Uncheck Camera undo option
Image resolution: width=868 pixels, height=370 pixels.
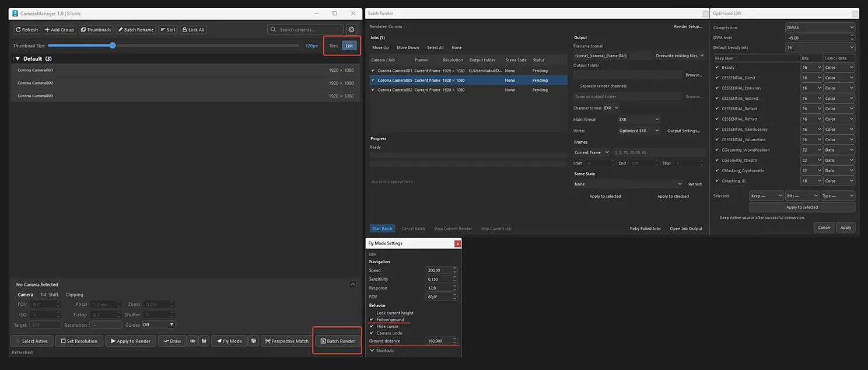[x=372, y=333]
